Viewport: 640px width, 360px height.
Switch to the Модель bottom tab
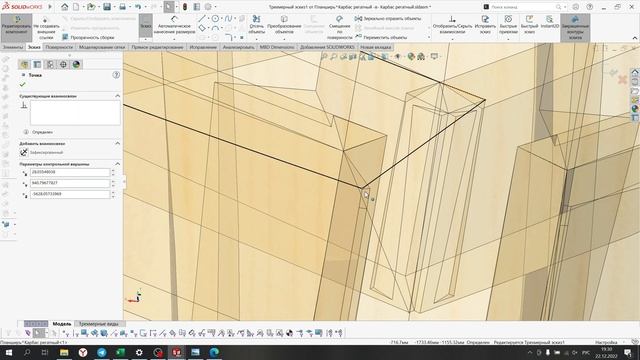tap(62, 324)
